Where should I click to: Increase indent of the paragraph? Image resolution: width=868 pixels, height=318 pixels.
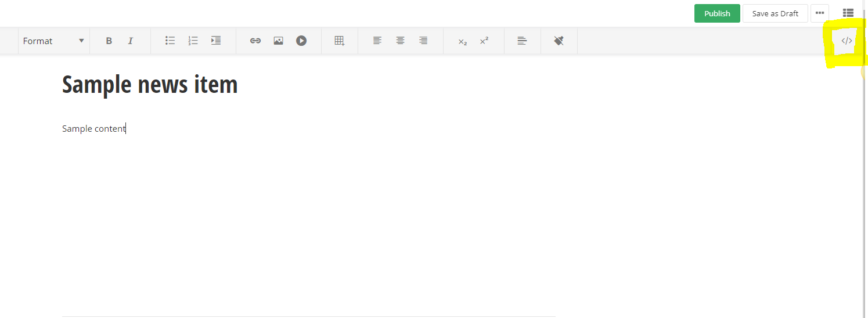[x=216, y=41]
